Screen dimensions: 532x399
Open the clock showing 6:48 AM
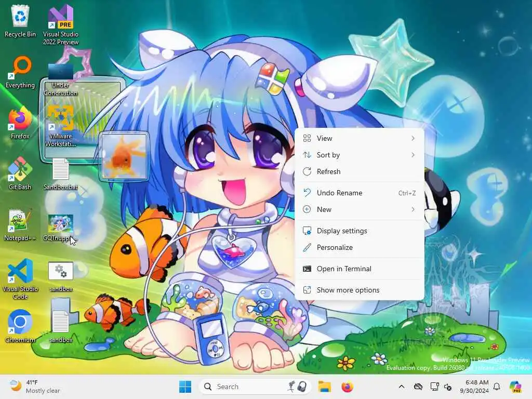474,387
